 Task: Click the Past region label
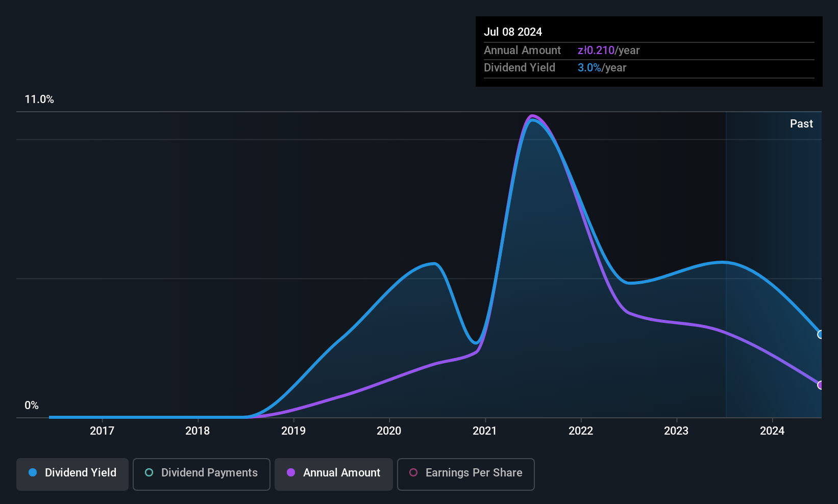[801, 124]
